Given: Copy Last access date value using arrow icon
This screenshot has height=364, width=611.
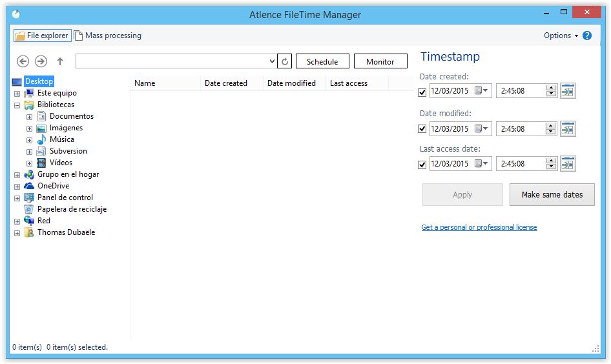Looking at the screenshot, I should (x=568, y=163).
